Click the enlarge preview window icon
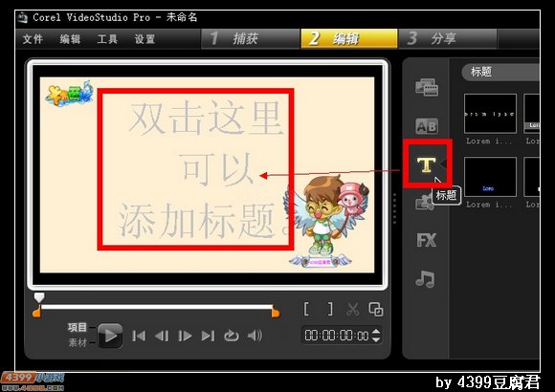 [375, 309]
